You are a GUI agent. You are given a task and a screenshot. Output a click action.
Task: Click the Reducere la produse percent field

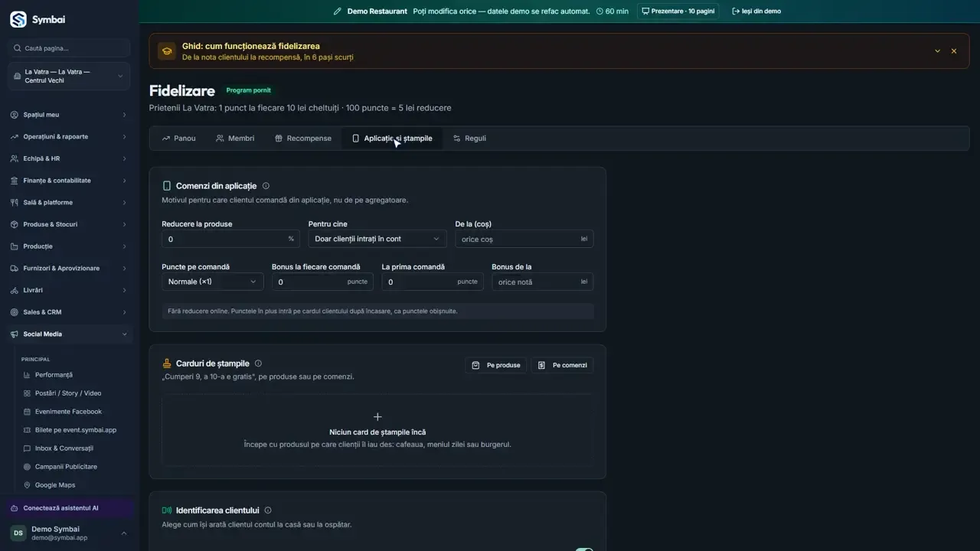point(230,239)
